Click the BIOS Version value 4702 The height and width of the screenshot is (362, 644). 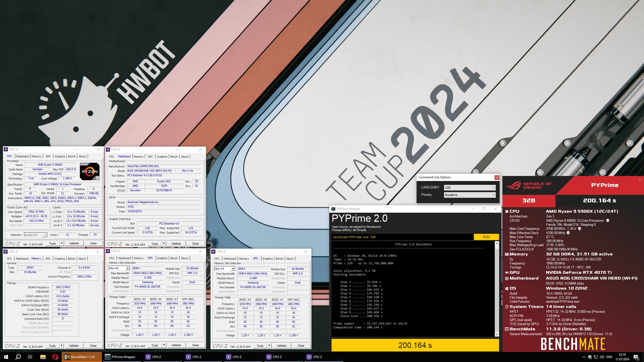pos(164,207)
